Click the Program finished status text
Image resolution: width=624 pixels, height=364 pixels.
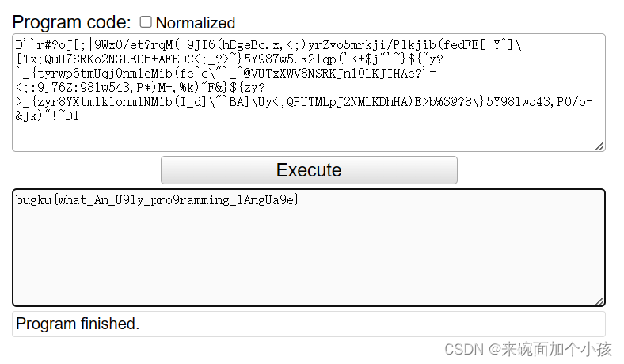tap(78, 324)
